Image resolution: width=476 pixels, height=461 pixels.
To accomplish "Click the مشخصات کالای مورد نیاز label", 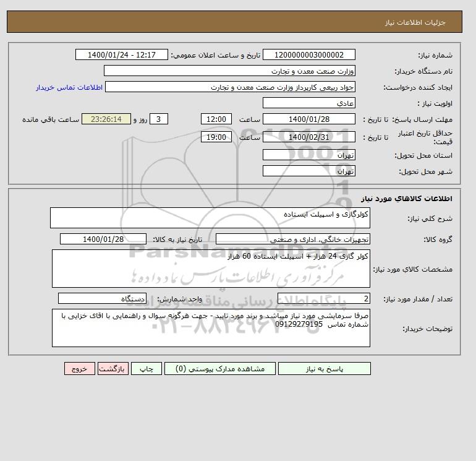I will [x=412, y=269].
